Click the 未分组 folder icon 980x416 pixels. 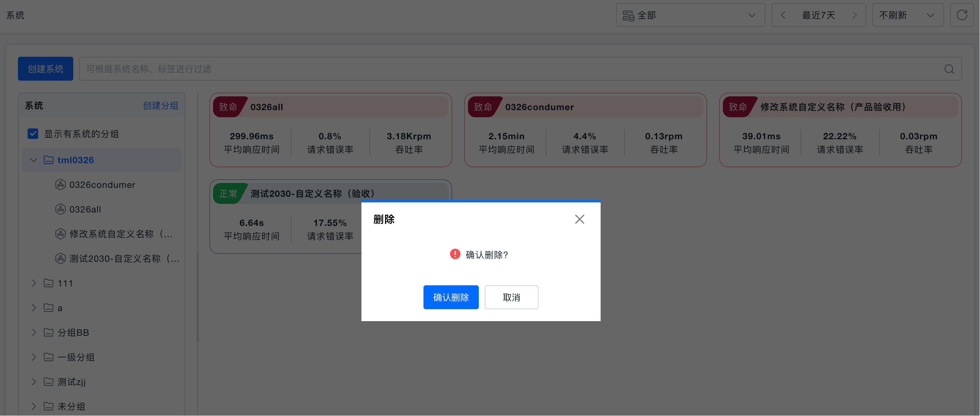pyautogui.click(x=48, y=406)
